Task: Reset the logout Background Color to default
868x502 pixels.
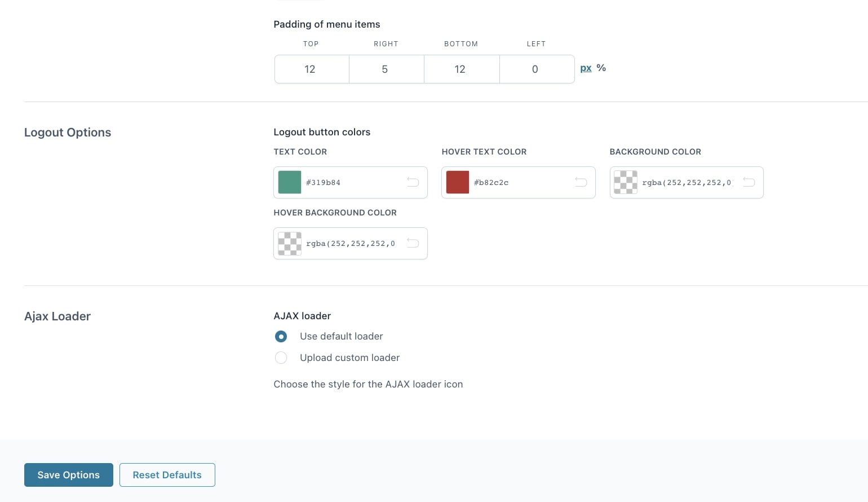Action: coord(749,182)
